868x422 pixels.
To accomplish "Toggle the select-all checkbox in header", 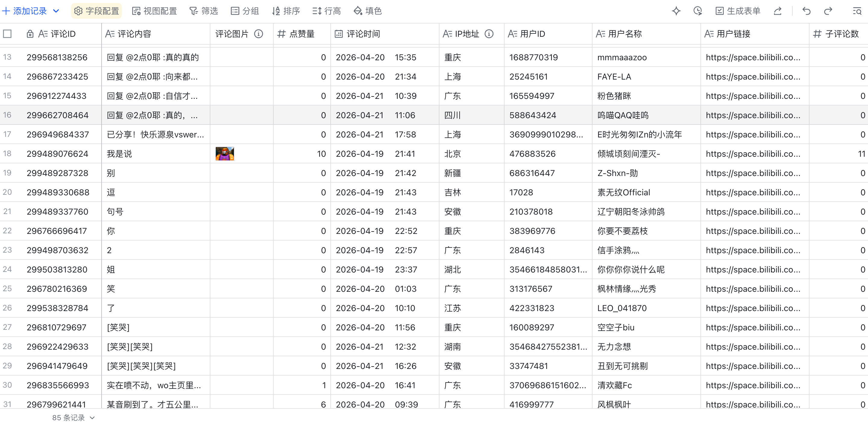I will pyautogui.click(x=8, y=34).
